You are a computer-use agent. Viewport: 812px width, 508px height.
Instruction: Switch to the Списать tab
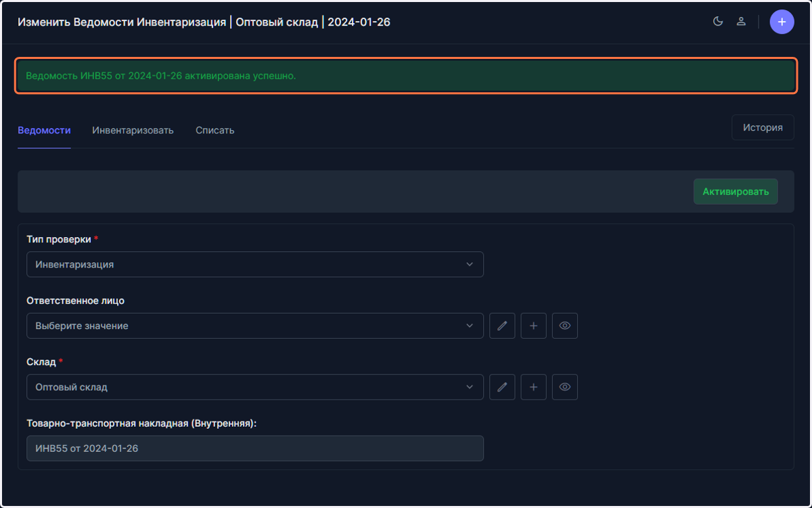(215, 130)
